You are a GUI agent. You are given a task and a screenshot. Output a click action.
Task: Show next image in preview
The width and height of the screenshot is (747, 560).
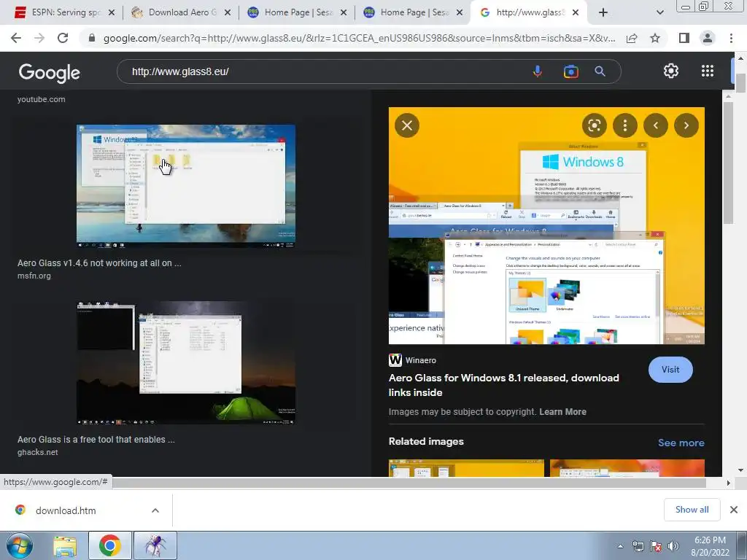click(686, 125)
